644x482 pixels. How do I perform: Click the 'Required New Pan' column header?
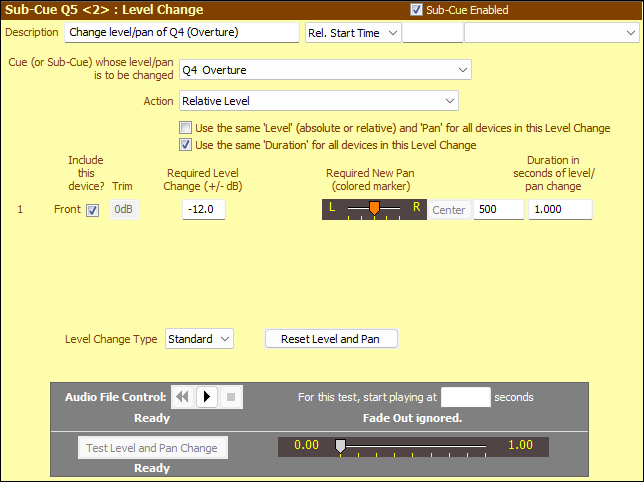370,179
